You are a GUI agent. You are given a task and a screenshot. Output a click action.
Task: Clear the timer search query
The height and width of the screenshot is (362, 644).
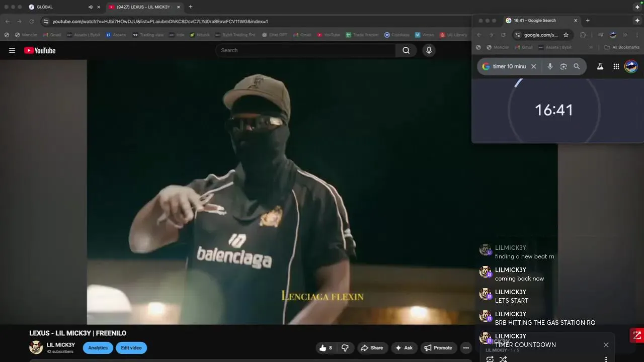coord(534,66)
